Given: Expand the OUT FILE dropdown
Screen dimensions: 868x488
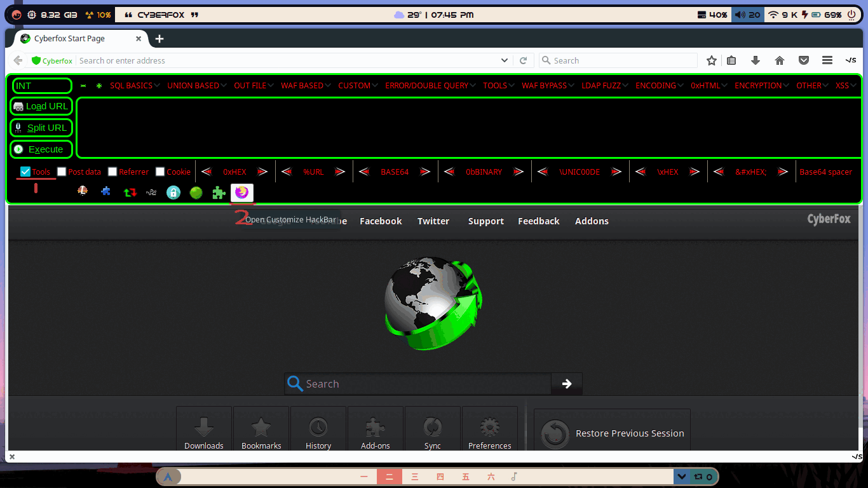Looking at the screenshot, I should [x=254, y=85].
